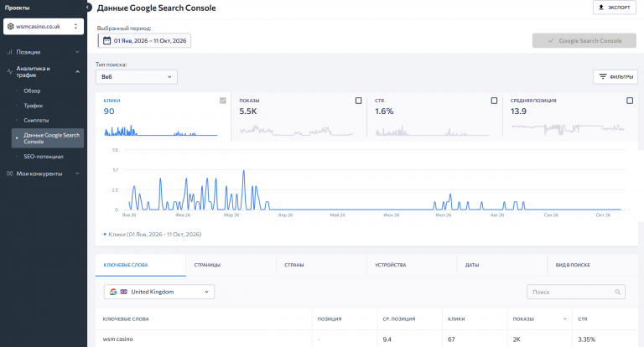Click the Аналитика и трафик pulse icon
This screenshot has width=644, height=347.
tap(9, 71)
